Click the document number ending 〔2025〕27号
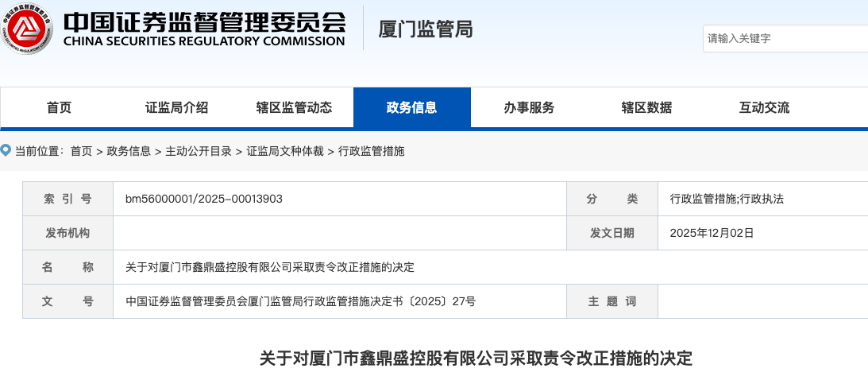This screenshot has width=868, height=376. pos(300,302)
